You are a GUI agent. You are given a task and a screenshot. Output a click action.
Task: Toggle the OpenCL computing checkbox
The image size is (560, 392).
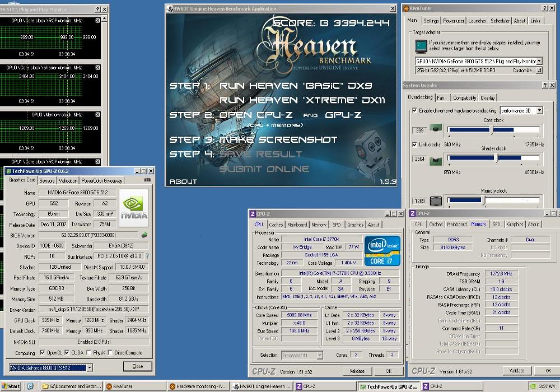click(43, 352)
